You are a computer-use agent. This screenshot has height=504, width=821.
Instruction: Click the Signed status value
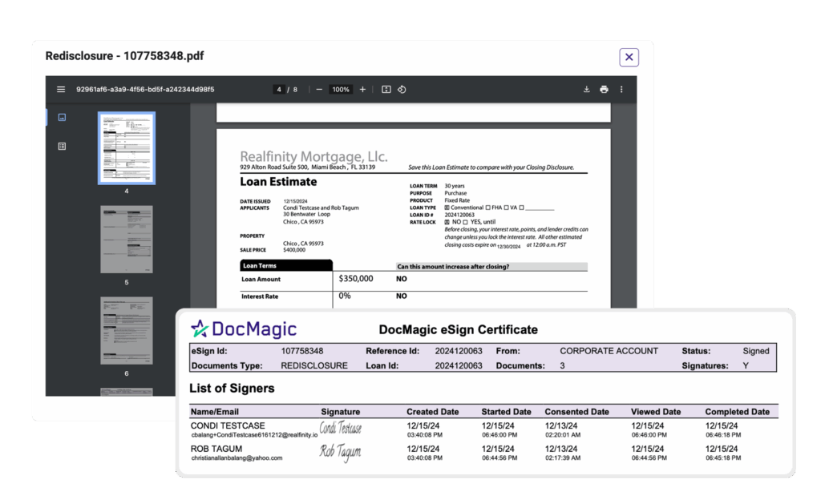(756, 351)
